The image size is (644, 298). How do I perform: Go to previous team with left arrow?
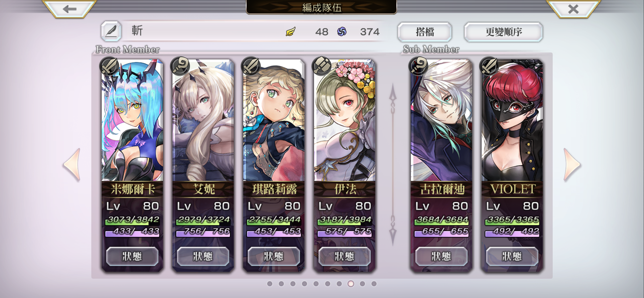click(x=72, y=165)
